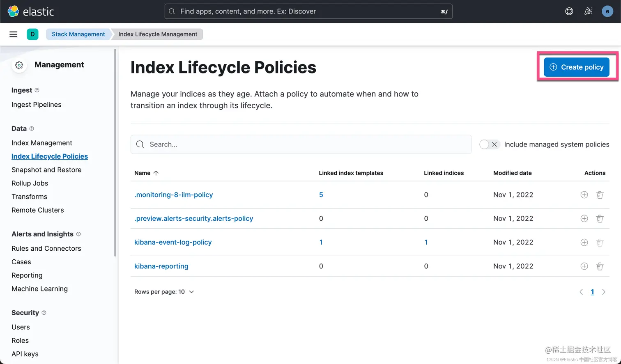The height and width of the screenshot is (364, 621).
Task: Click the policy Search field
Action: (x=301, y=144)
